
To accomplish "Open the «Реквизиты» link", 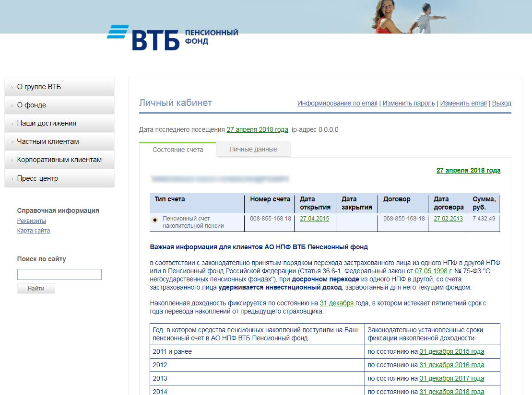I will (32, 221).
